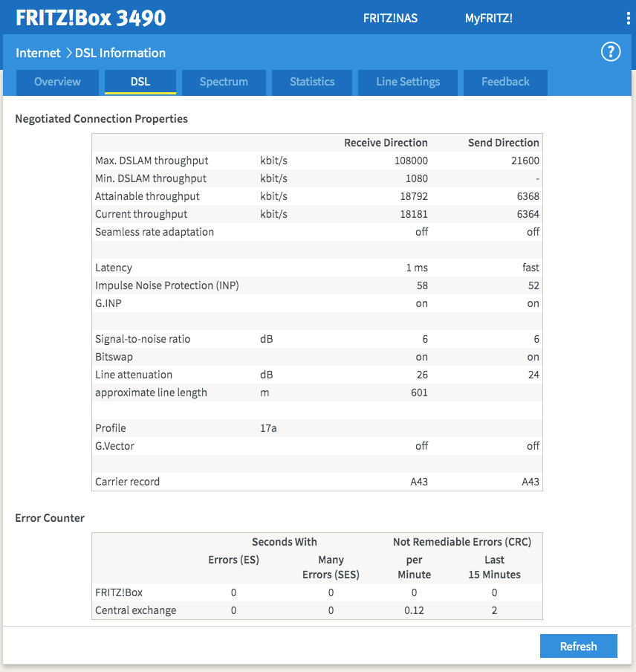Click the INP value 58
The image size is (636, 672).
pyautogui.click(x=422, y=285)
